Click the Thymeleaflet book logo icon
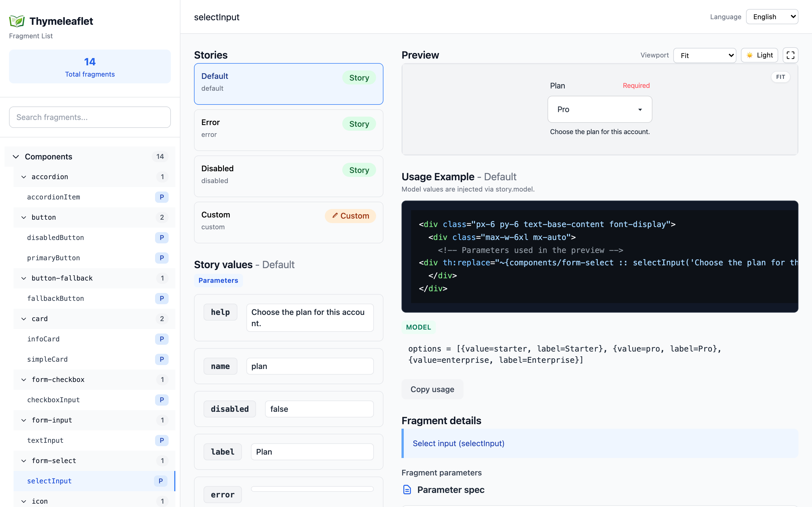Screen dimensions: 812x507 [x=16, y=21]
